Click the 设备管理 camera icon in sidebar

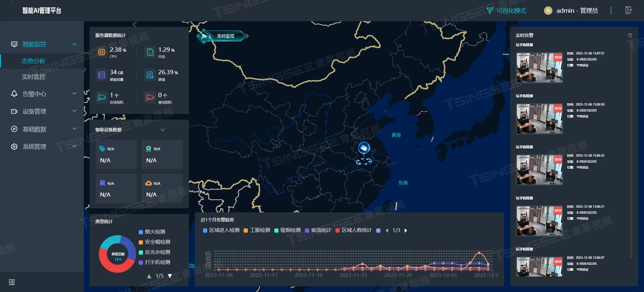click(x=15, y=111)
